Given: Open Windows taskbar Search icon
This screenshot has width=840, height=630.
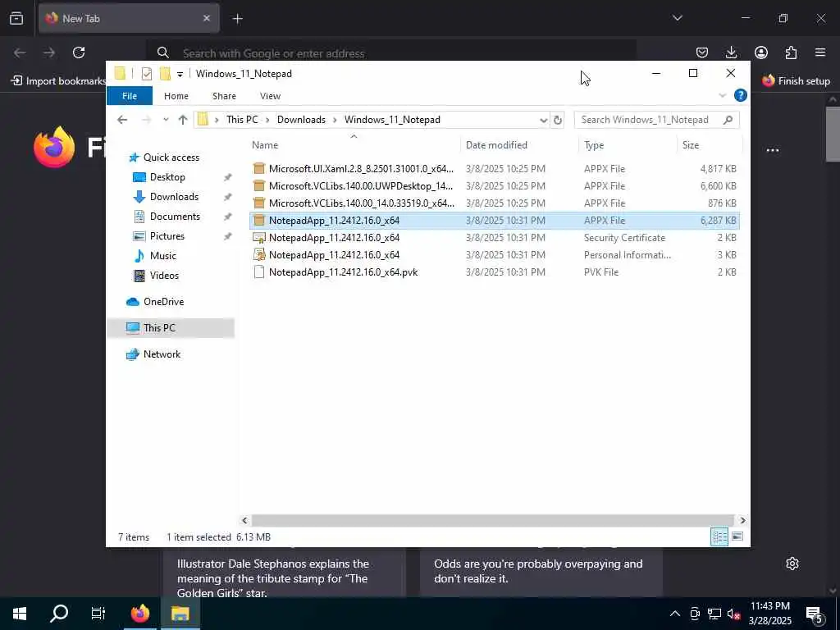Looking at the screenshot, I should [59, 614].
